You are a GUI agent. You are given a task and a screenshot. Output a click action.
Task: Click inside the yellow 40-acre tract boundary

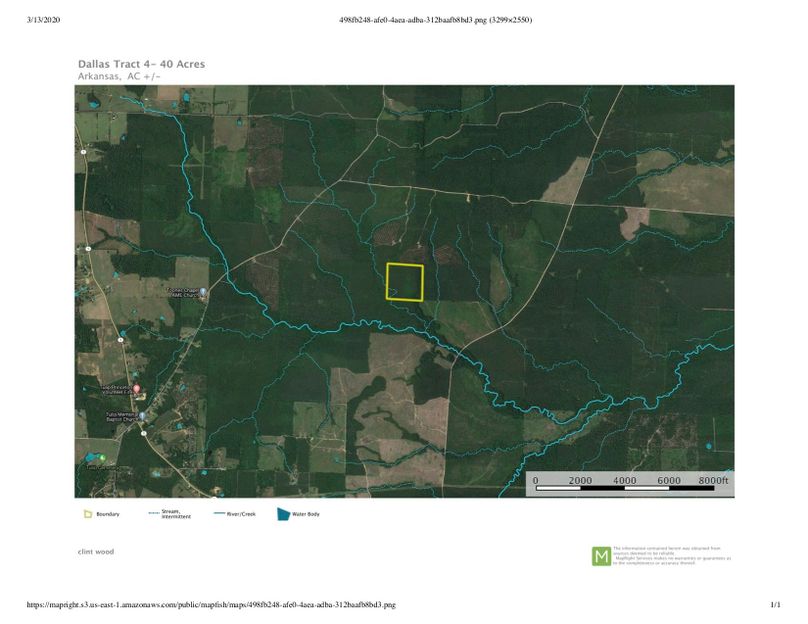tap(405, 281)
